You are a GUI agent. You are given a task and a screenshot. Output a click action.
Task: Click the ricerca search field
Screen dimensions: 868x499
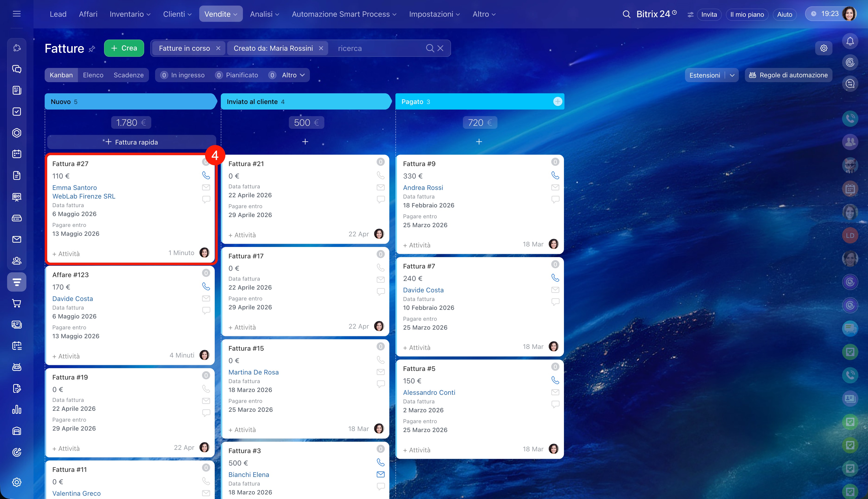379,48
